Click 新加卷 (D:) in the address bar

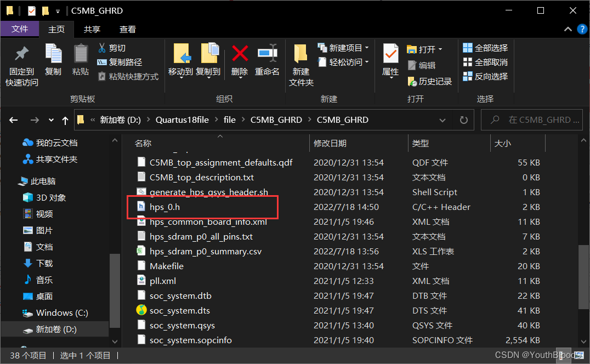tap(120, 120)
